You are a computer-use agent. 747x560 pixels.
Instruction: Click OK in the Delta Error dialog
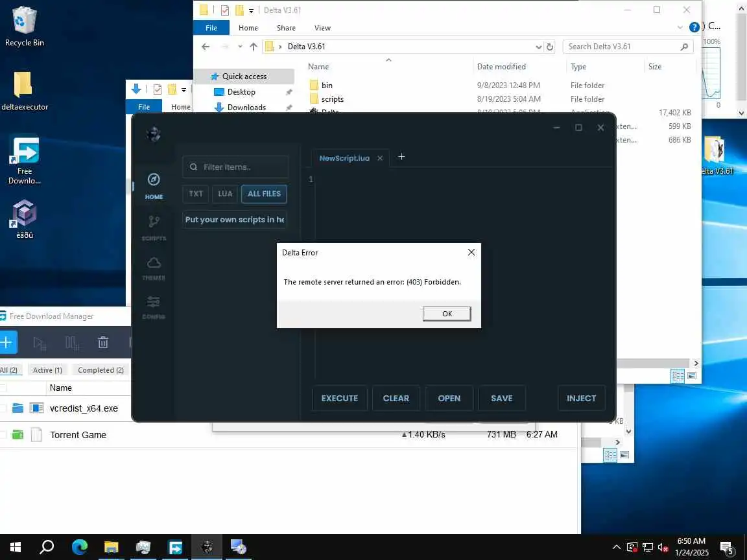click(x=446, y=313)
